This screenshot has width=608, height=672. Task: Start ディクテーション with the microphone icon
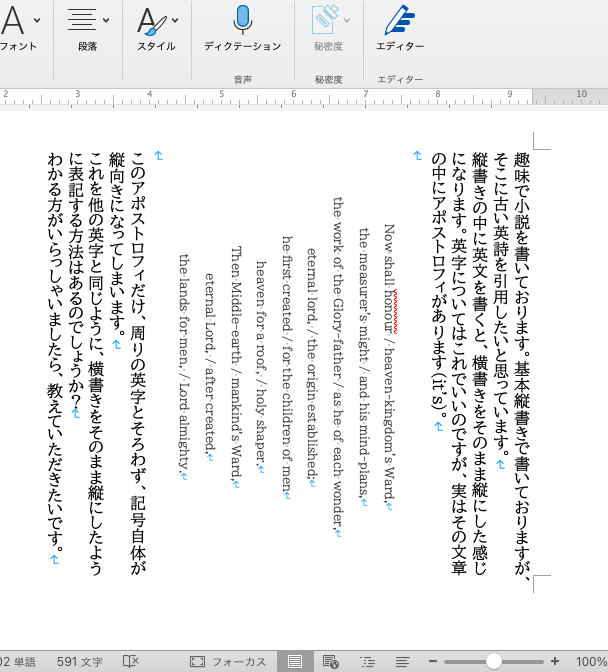click(x=243, y=20)
